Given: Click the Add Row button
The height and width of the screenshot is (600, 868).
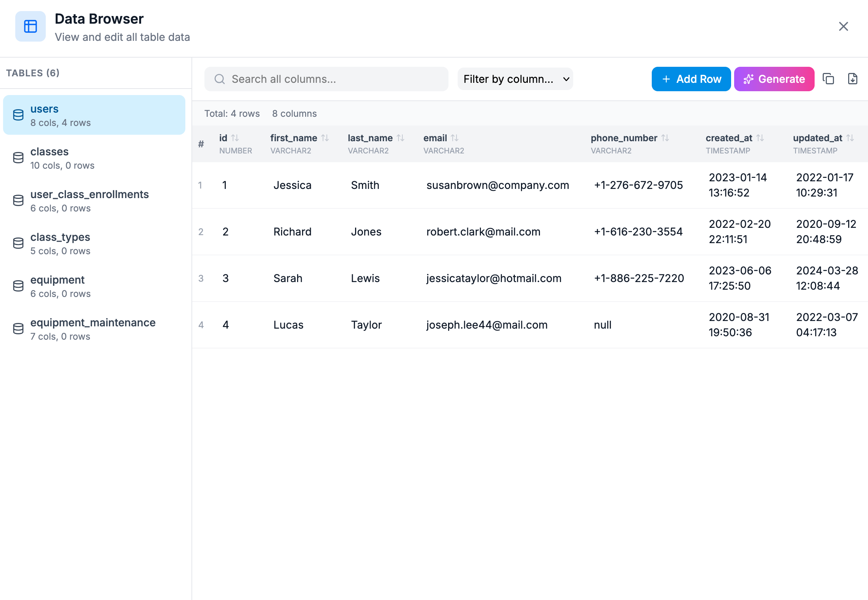Looking at the screenshot, I should [x=691, y=79].
